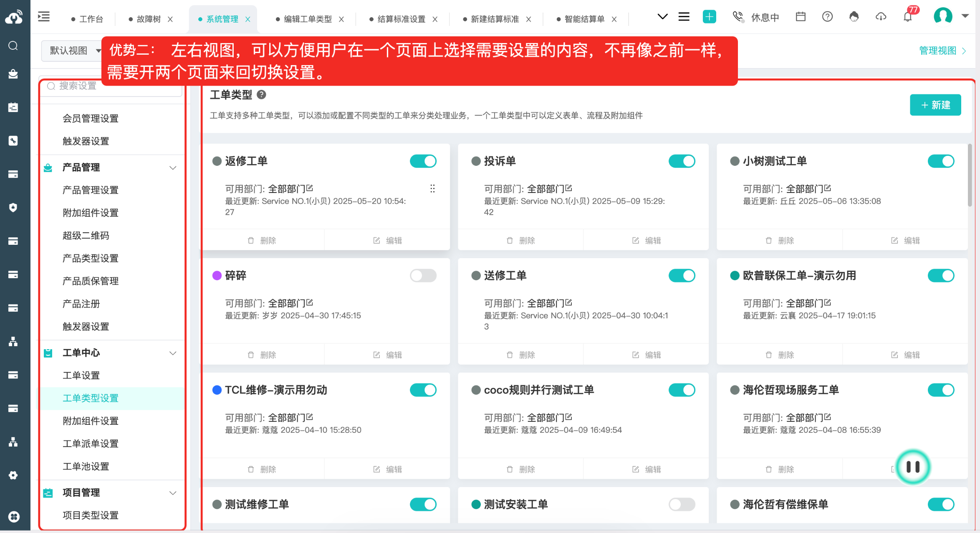Click the customer service headset icon
The height and width of the screenshot is (533, 980).
pyautogui.click(x=854, y=17)
